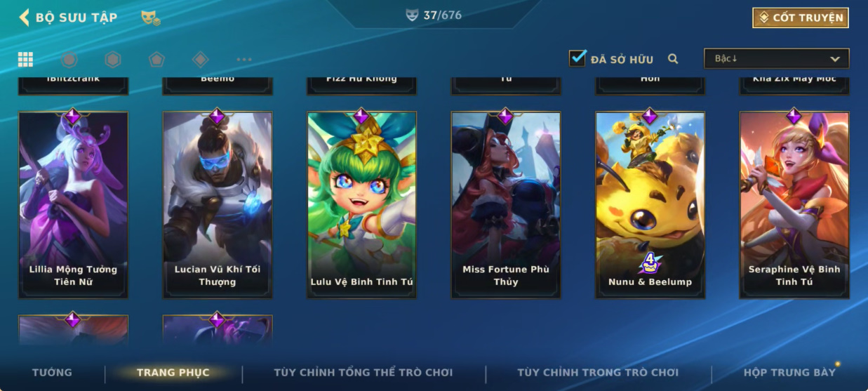Select the Lulu Vệ Binh Tinh Tú skin card
Image resolution: width=868 pixels, height=391 pixels.
362,204
